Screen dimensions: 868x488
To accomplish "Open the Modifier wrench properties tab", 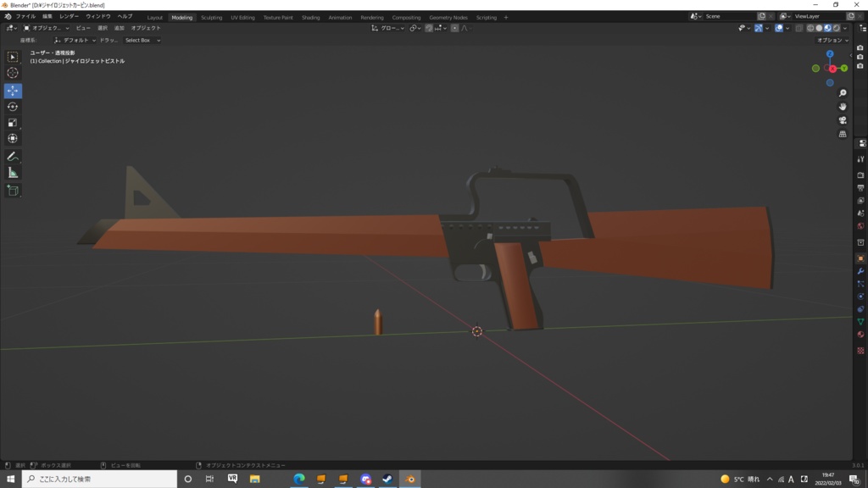I will point(860,271).
